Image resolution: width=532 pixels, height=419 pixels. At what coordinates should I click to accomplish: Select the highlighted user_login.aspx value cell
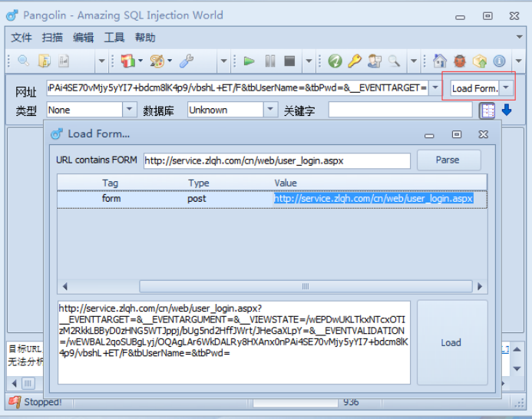pos(374,199)
